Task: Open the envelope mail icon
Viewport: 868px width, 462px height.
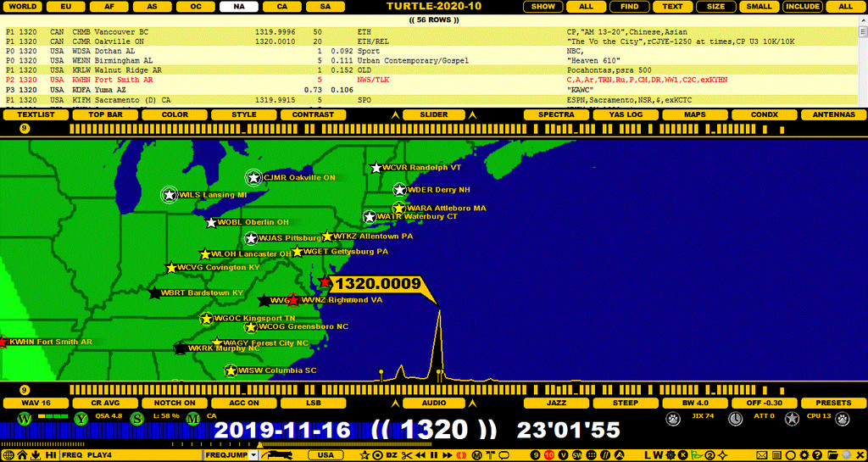Action: pyautogui.click(x=762, y=455)
